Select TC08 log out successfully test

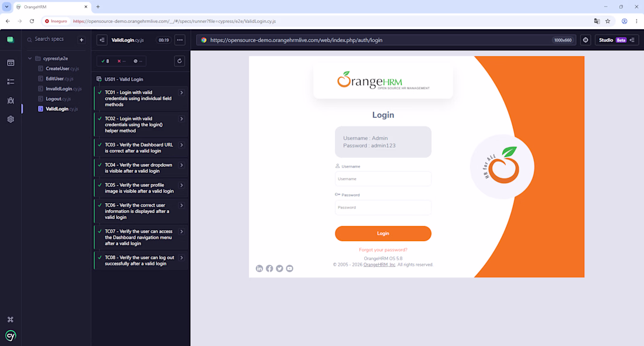click(139, 261)
